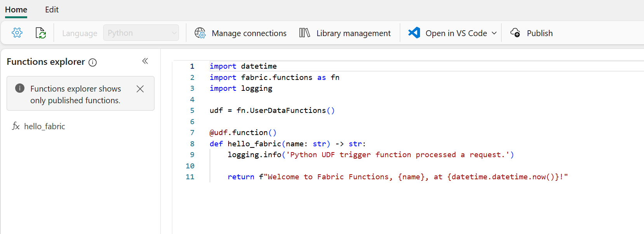This screenshot has width=644, height=234.
Task: Click the info icon in the notice
Action: (x=20, y=88)
